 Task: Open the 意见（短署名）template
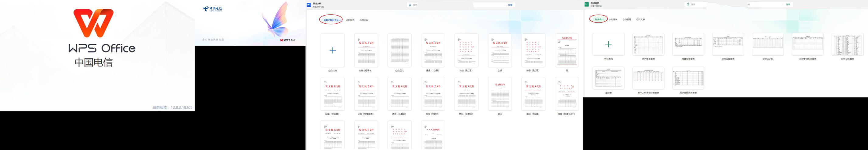466,94
